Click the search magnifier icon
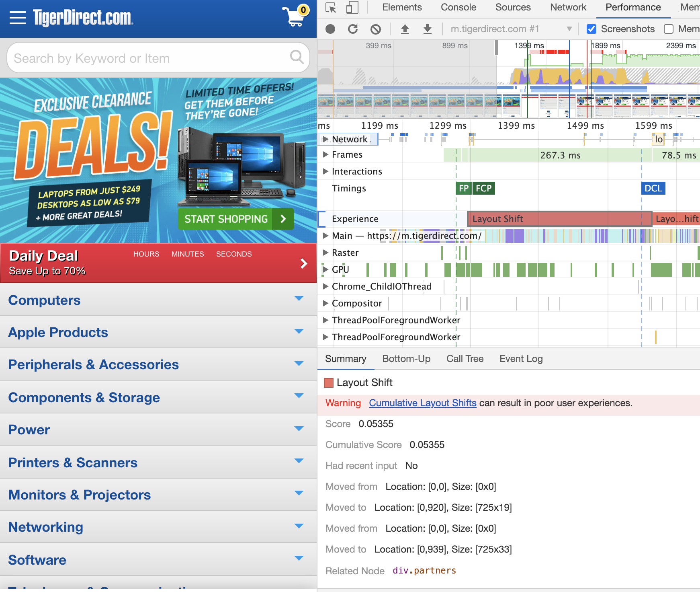 [297, 57]
